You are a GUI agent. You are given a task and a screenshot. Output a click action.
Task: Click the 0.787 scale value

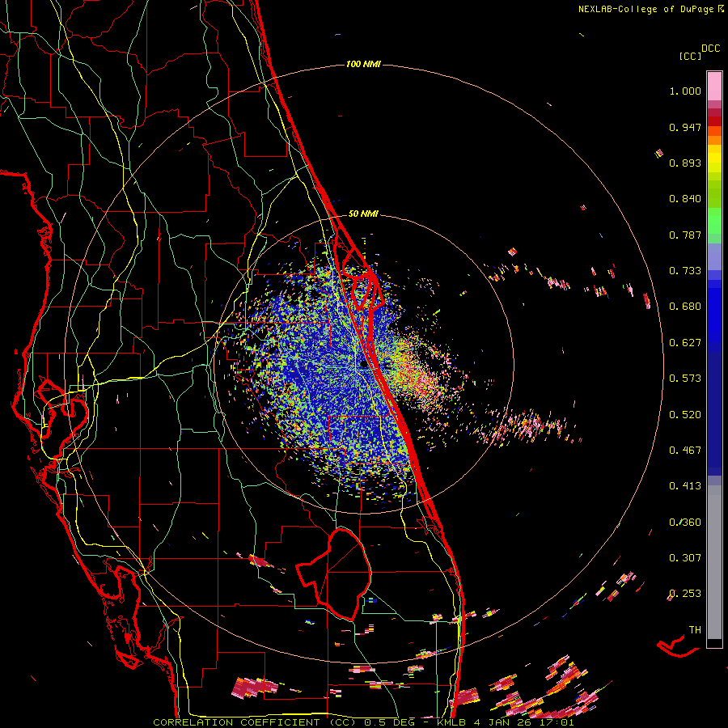click(685, 235)
